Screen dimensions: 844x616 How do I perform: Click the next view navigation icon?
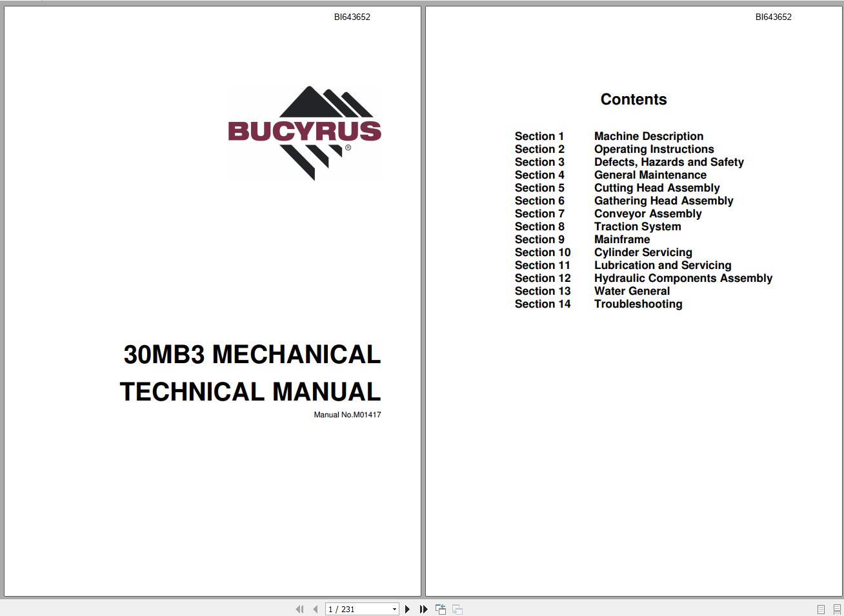point(457,609)
